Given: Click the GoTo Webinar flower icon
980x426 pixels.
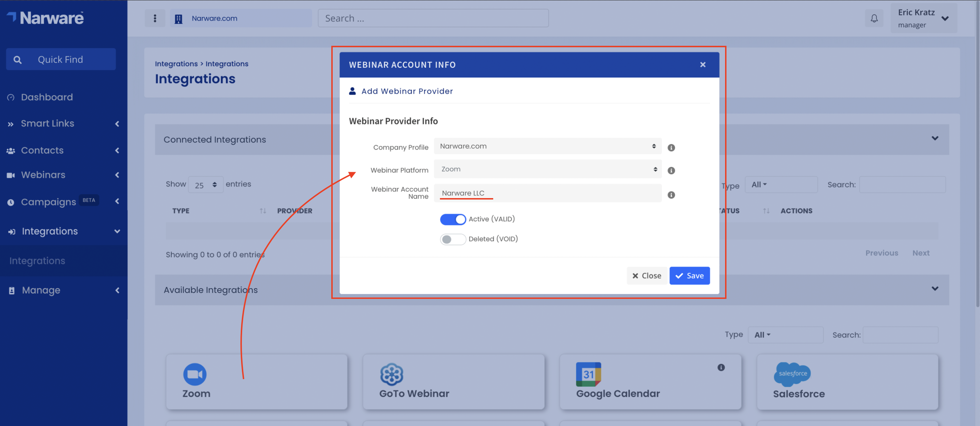Looking at the screenshot, I should pos(391,374).
